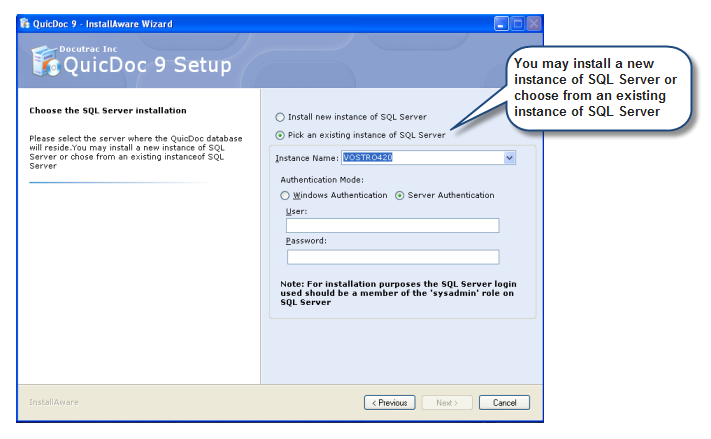The image size is (711, 439).
Task: Click the 'Docutrac Inc' banner text
Action: tap(88, 49)
